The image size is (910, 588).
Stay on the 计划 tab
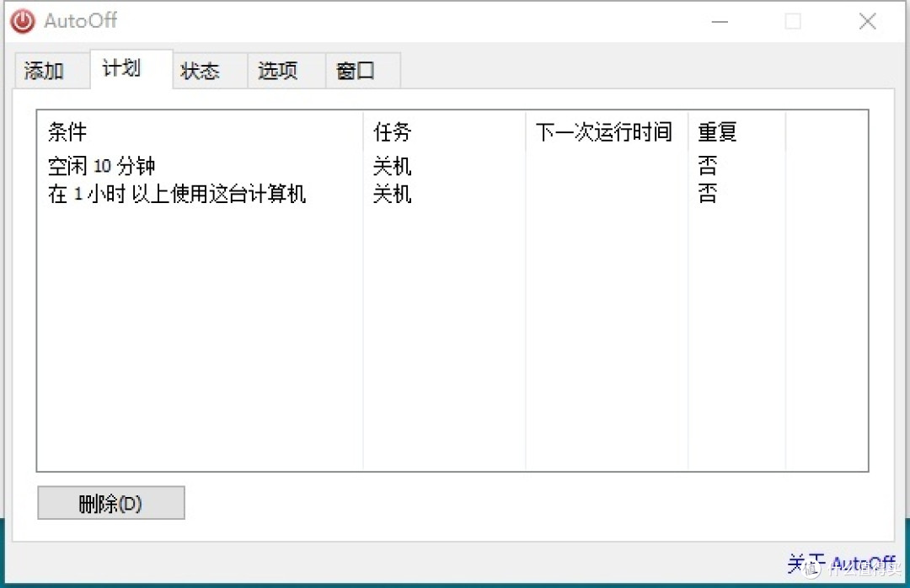click(120, 69)
